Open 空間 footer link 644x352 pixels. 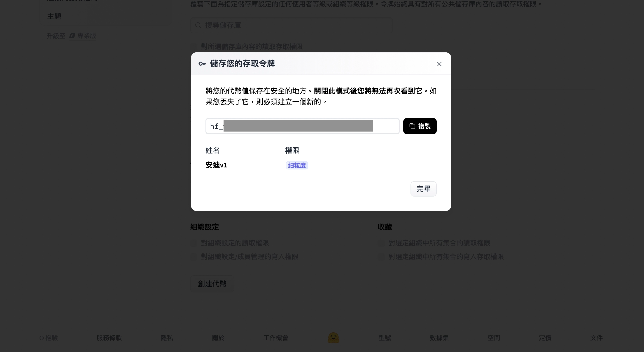[494, 338]
